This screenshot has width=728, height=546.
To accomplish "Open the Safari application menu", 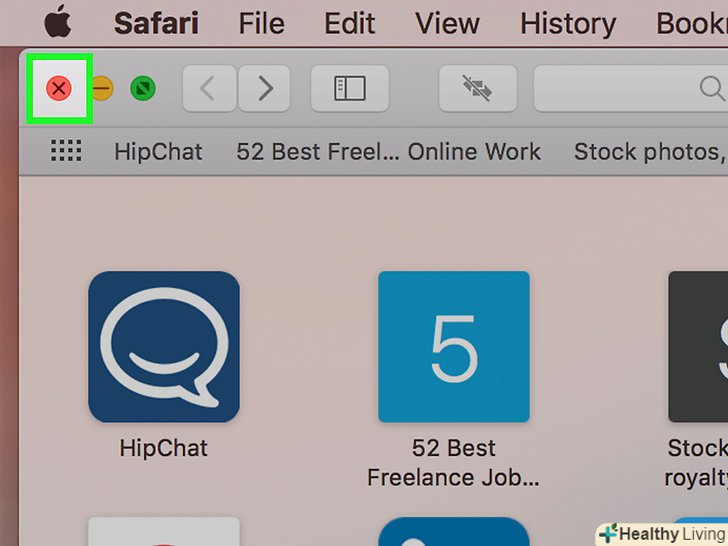I will 156,23.
